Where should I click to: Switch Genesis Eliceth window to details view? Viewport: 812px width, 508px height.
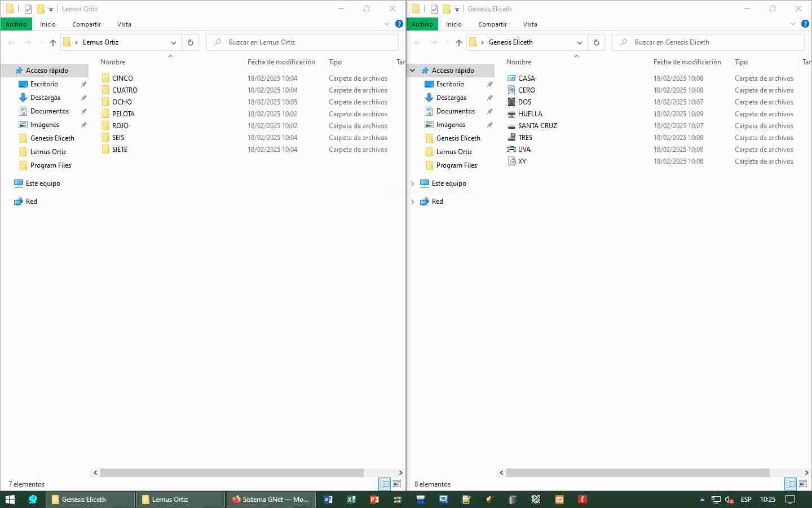pyautogui.click(x=791, y=484)
